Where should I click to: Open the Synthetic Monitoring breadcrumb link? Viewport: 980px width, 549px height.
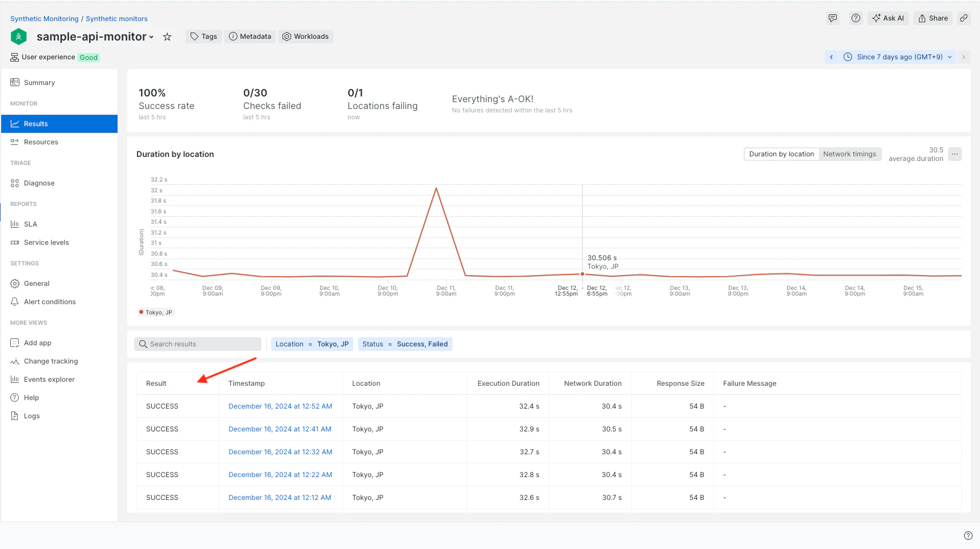tap(45, 19)
